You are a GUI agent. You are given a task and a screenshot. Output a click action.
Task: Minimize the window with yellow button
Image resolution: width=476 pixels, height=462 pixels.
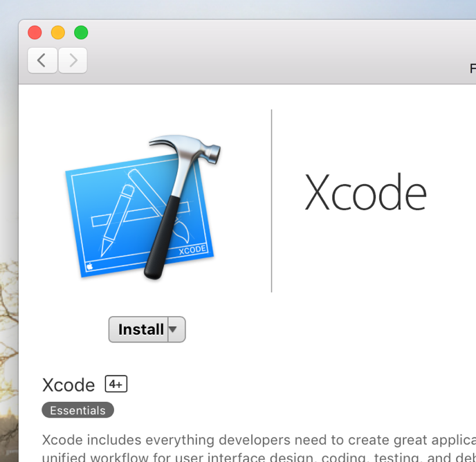coord(58,33)
